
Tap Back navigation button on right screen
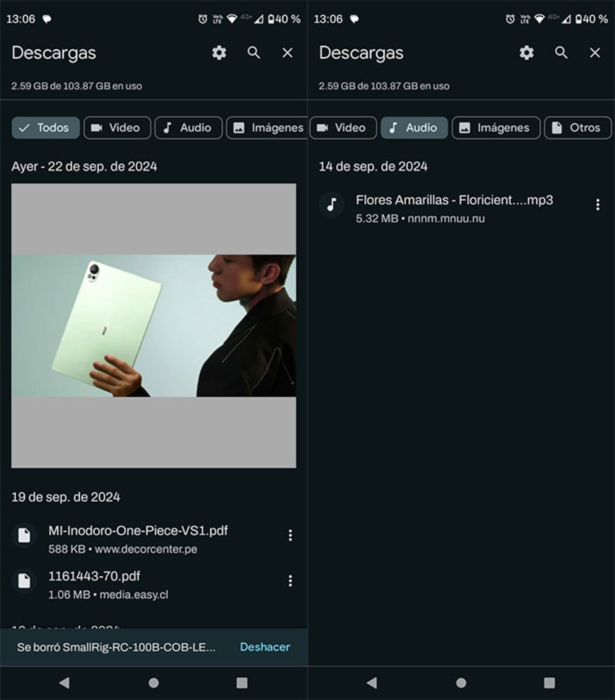pos(372,682)
